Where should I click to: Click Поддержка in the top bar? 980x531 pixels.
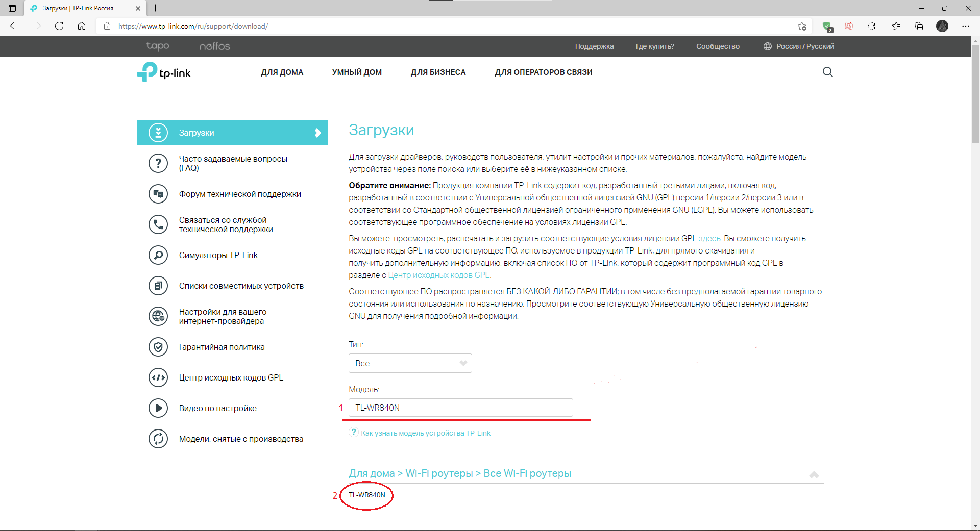tap(594, 46)
